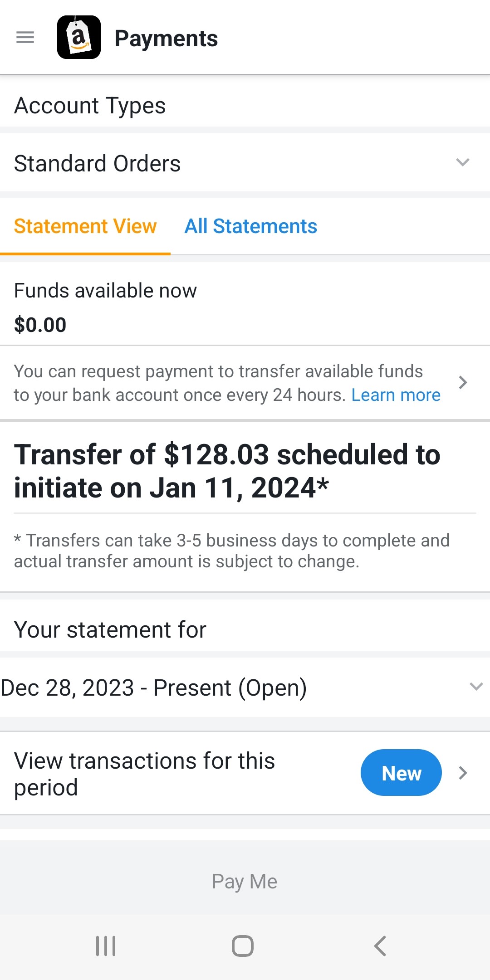490x980 pixels.
Task: Tap the request payment information text
Action: pyautogui.click(x=219, y=383)
